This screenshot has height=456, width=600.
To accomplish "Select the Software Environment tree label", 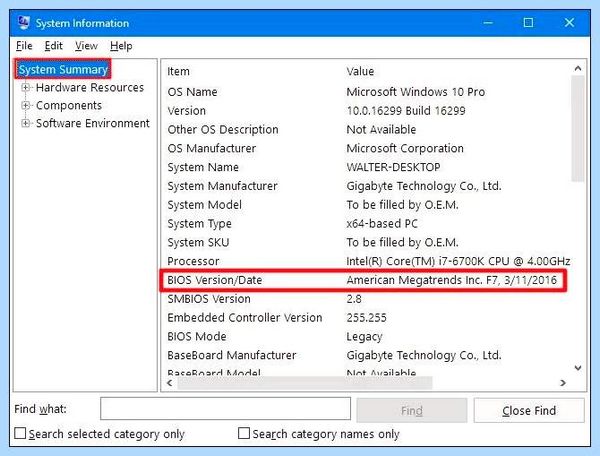I will [x=93, y=123].
